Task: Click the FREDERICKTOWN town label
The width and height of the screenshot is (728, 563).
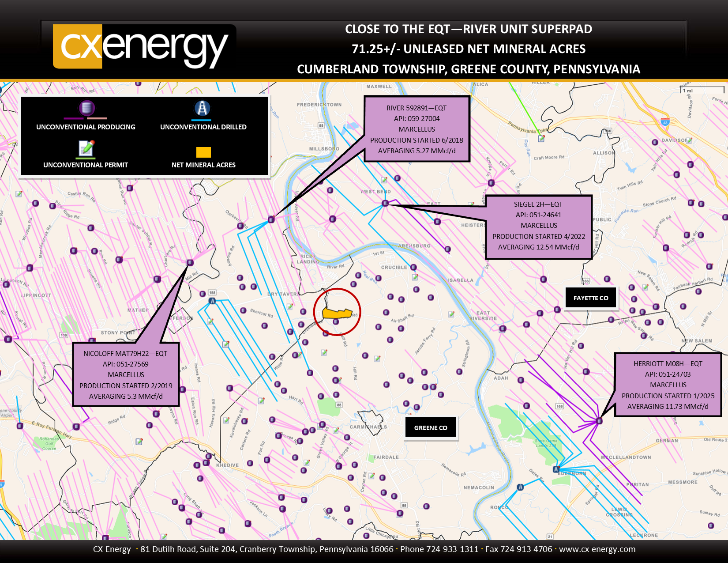Action: (x=319, y=105)
